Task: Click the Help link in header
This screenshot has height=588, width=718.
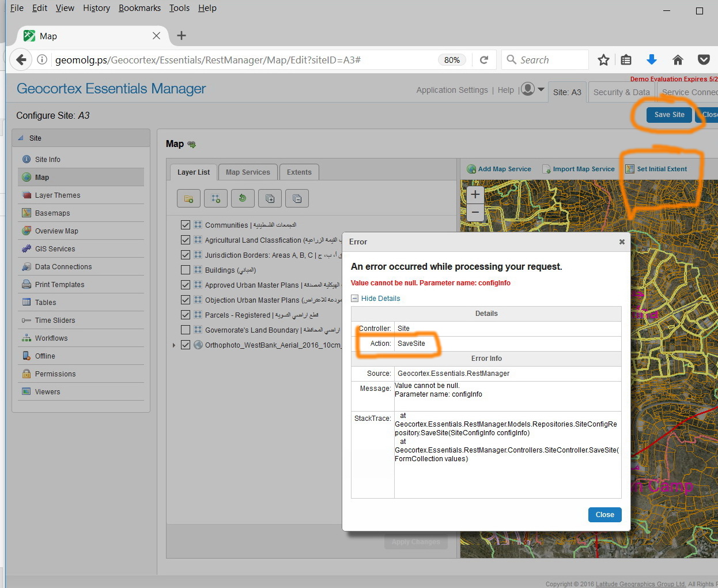Action: click(x=505, y=90)
